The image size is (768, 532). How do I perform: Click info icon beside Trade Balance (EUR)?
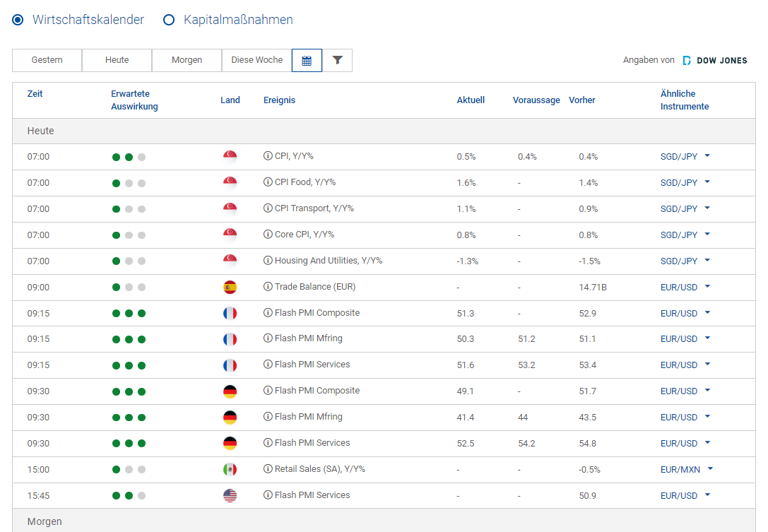pos(268,287)
